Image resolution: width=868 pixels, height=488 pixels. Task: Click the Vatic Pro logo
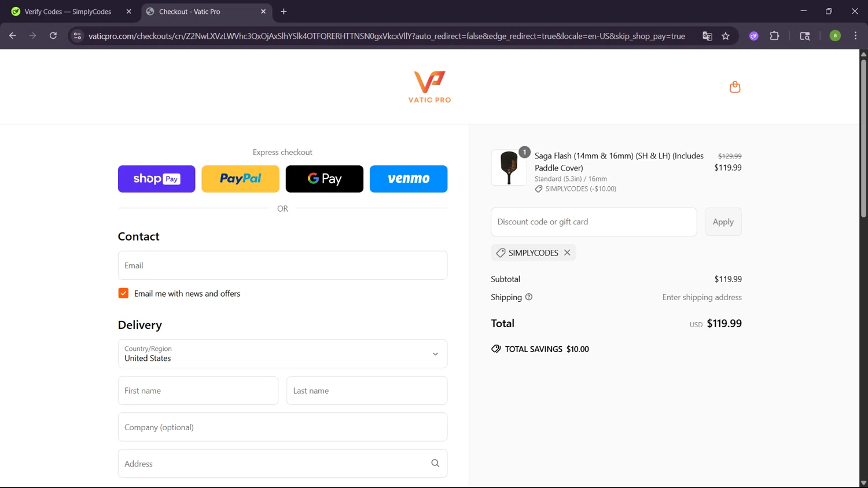[429, 87]
